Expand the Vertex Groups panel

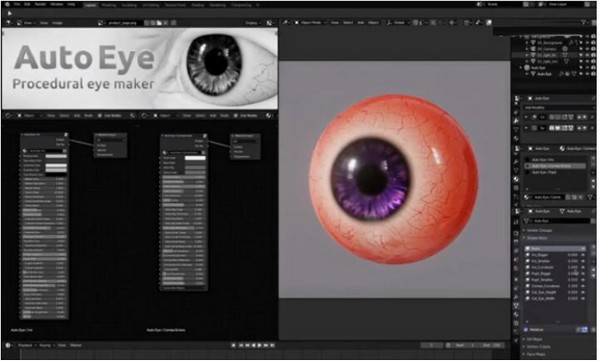(539, 230)
